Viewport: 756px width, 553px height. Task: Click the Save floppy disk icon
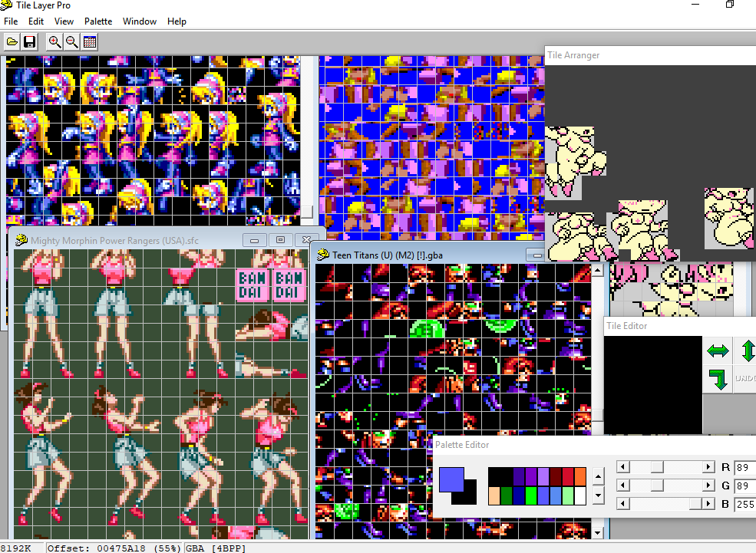click(x=30, y=42)
